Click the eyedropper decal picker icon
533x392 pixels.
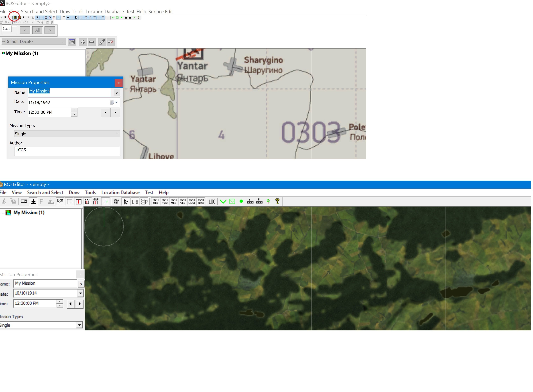pyautogui.click(x=102, y=42)
